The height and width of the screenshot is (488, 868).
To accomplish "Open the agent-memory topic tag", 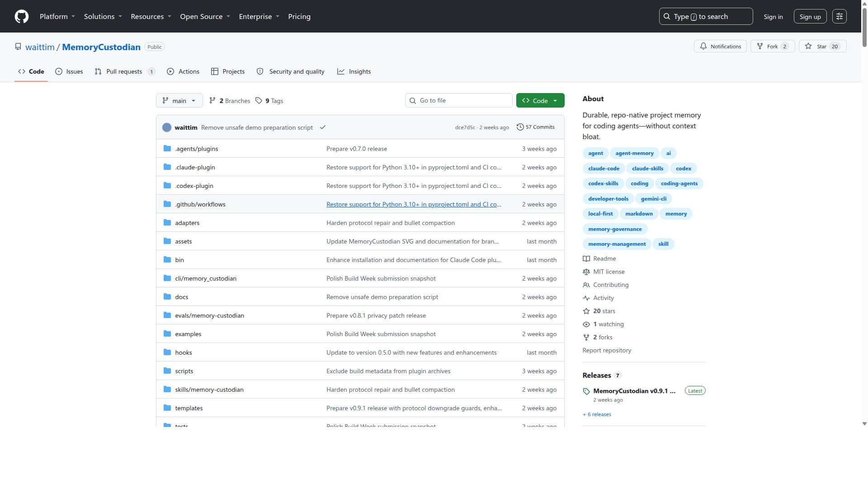I will (634, 153).
